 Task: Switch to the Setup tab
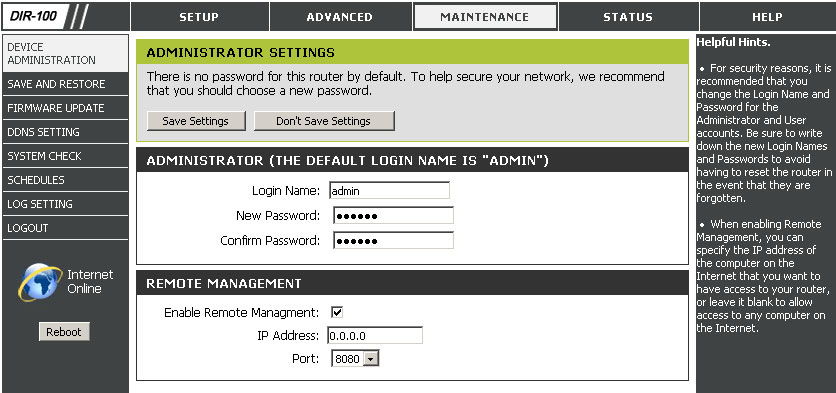(199, 17)
